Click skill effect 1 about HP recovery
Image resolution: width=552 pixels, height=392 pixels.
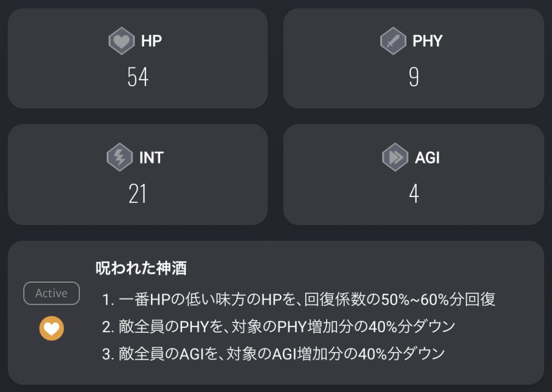click(298, 299)
